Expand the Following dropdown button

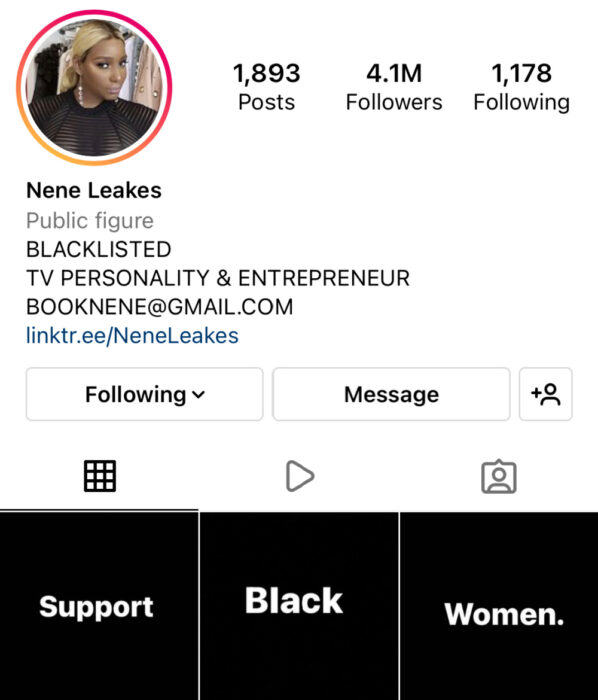[145, 394]
